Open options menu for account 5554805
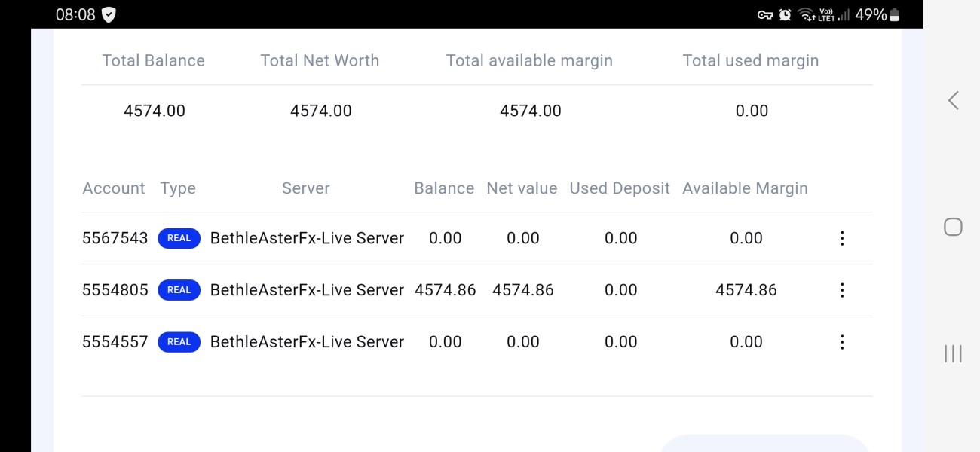 842,290
